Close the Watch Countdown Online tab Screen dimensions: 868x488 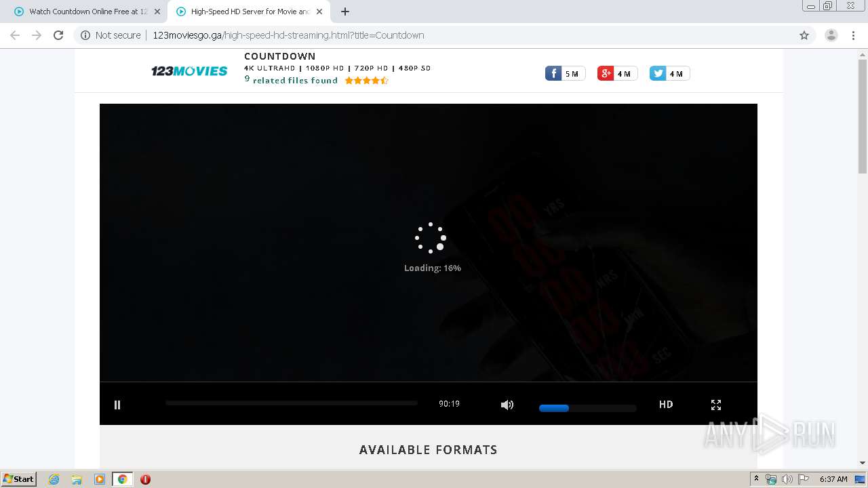pos(157,12)
